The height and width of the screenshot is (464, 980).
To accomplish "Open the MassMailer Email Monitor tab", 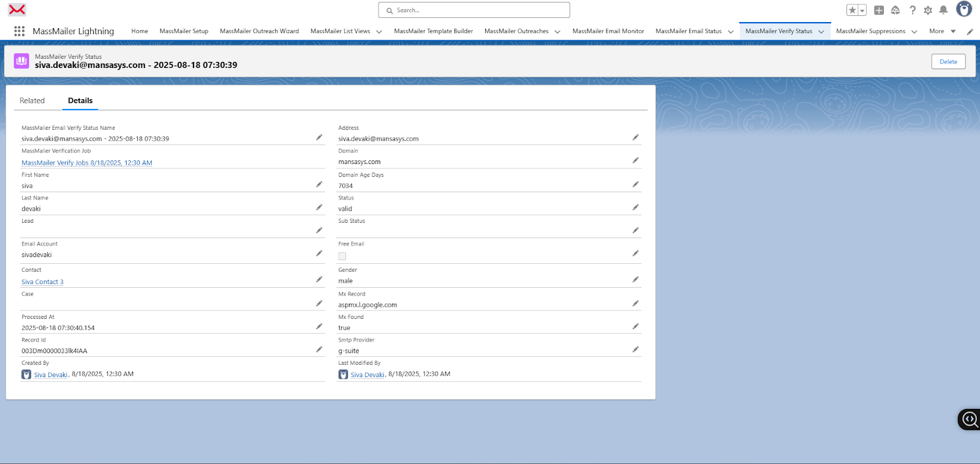I will pyautogui.click(x=608, y=31).
